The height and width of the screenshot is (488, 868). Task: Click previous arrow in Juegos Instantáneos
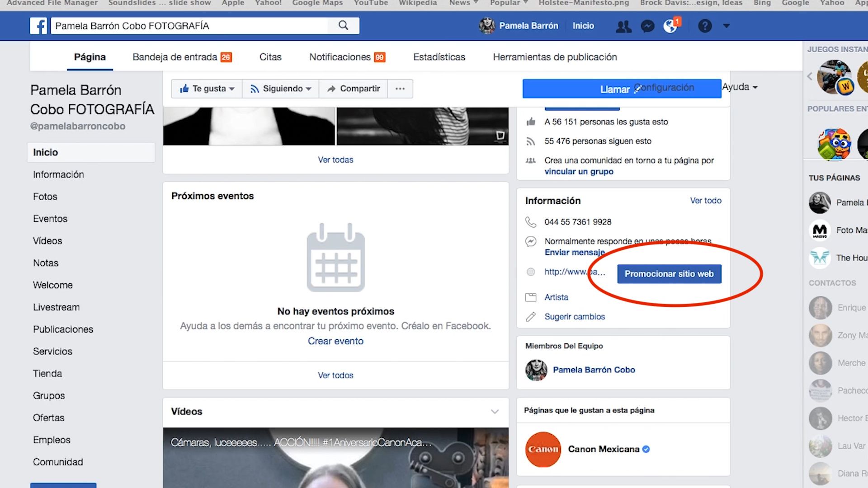click(x=810, y=76)
